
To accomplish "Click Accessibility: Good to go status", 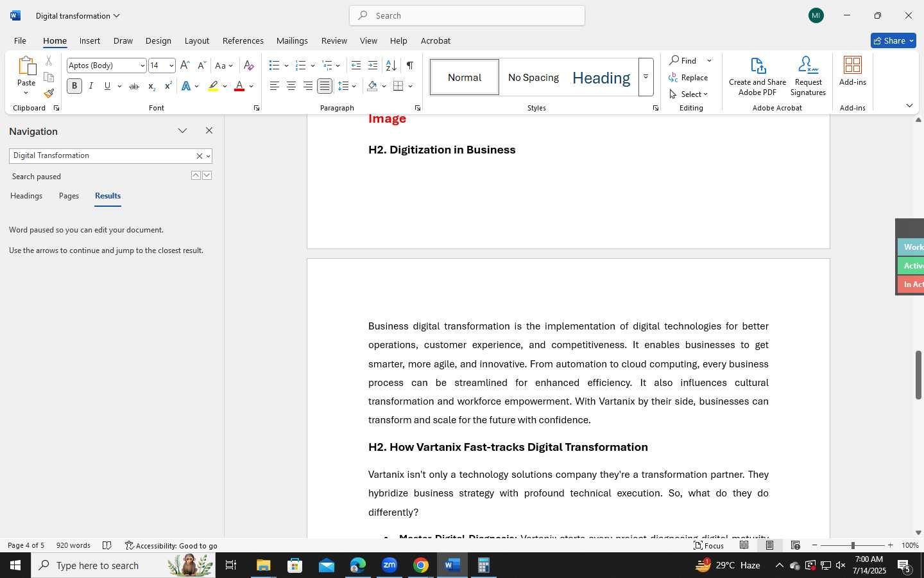I will (171, 545).
